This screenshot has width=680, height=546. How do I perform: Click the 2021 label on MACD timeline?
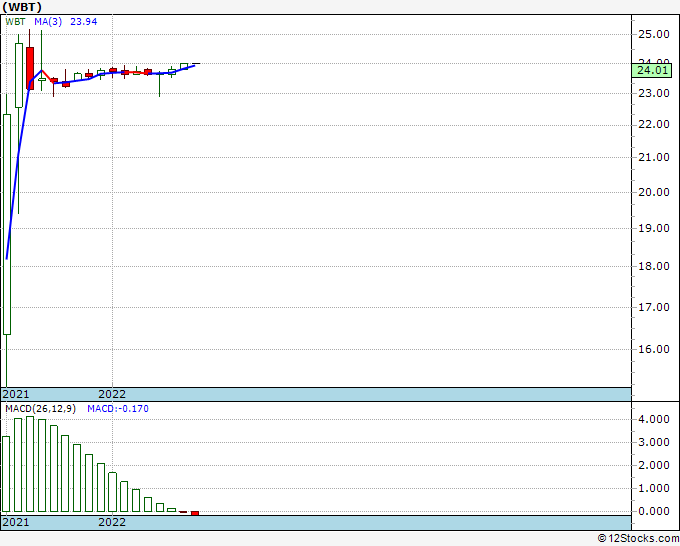(x=16, y=522)
